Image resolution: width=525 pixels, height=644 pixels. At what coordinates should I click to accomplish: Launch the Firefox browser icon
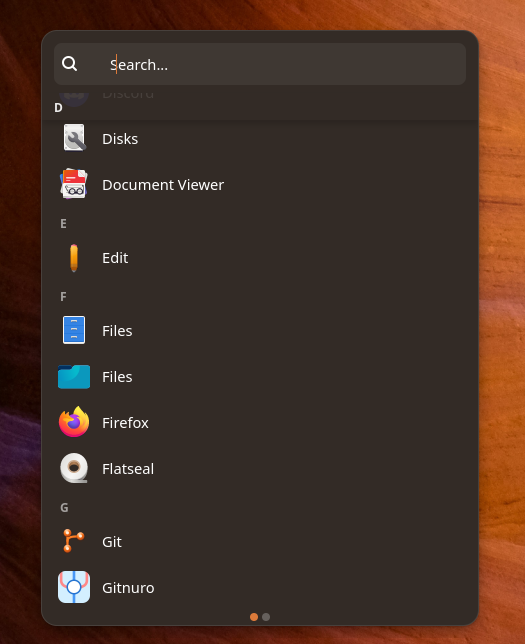pos(74,422)
